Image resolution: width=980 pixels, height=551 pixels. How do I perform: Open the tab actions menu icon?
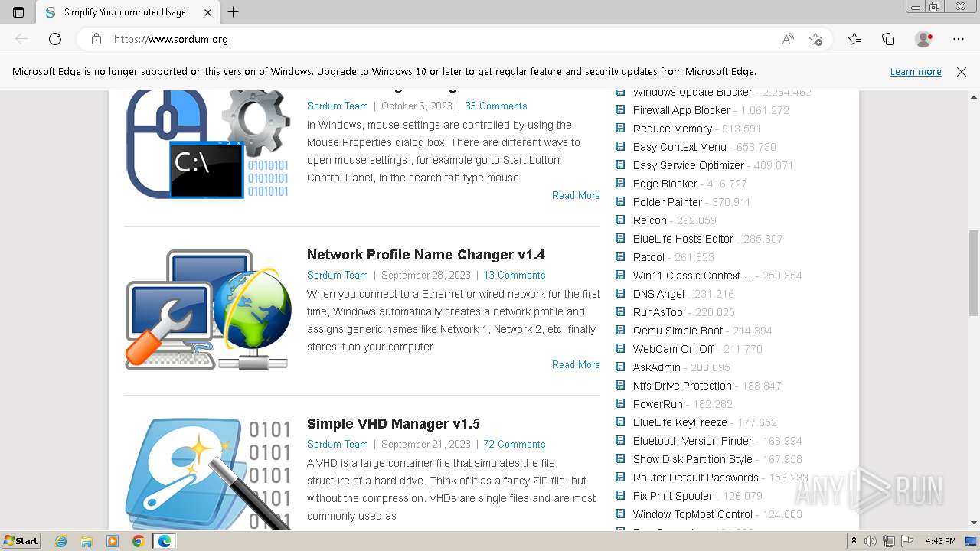tap(18, 12)
